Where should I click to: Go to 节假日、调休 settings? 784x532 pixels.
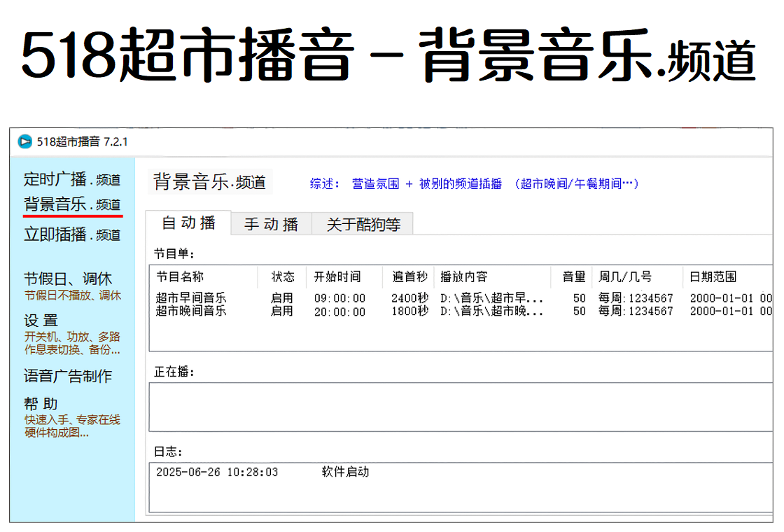pos(68,279)
